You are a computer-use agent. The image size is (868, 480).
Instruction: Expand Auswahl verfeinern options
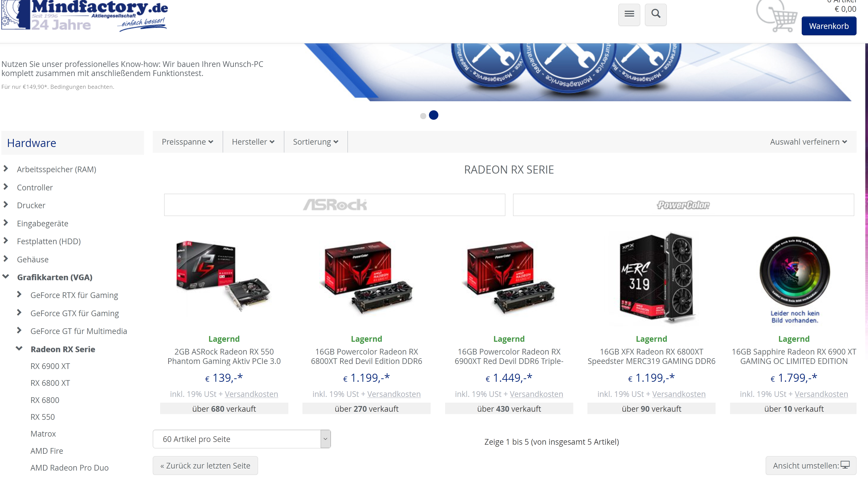point(808,142)
